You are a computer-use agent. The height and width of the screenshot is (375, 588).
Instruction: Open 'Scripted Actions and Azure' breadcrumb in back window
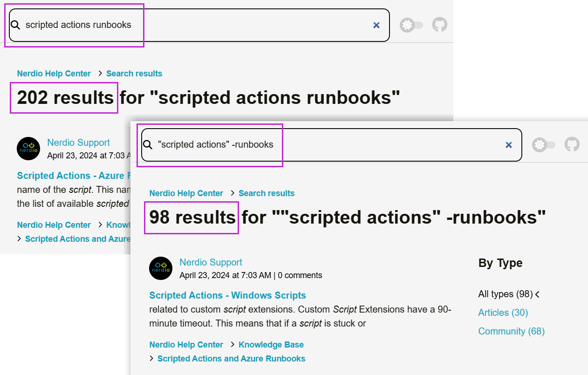78,239
